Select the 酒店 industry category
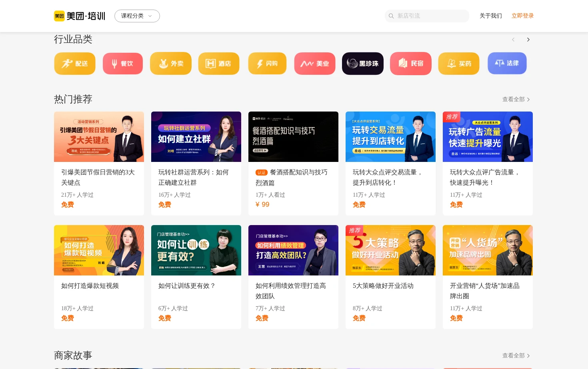 (219, 64)
